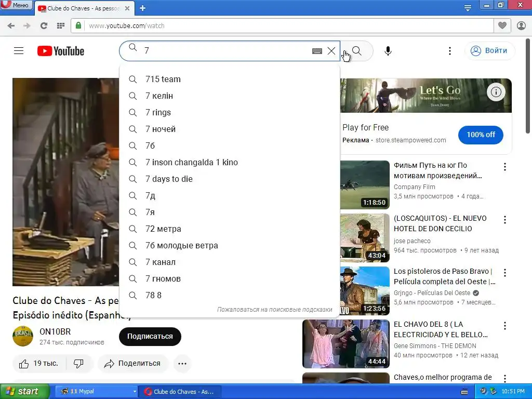
Task: Open the Opera Меню button
Action: [16, 5]
